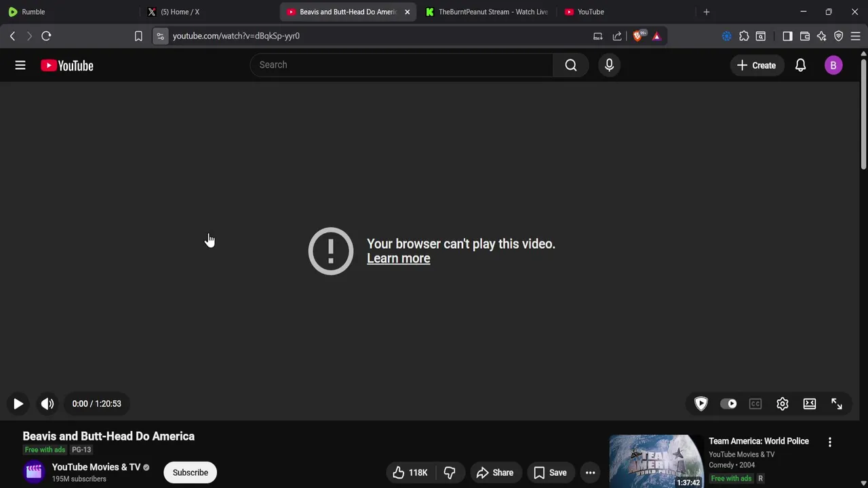868x488 pixels.
Task: Open the extensions puzzle menu
Action: pyautogui.click(x=744, y=36)
